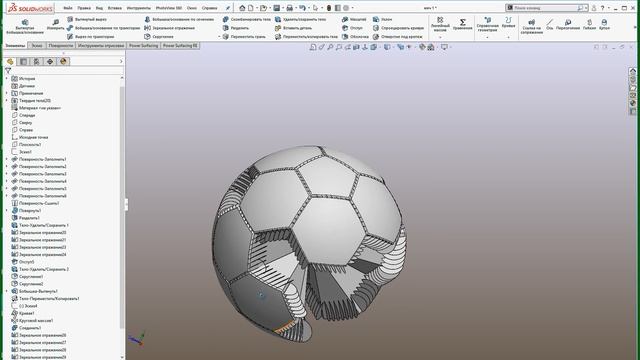Open the reference geometry dropdown arrow
The height and width of the screenshot is (360, 640).
point(487,37)
